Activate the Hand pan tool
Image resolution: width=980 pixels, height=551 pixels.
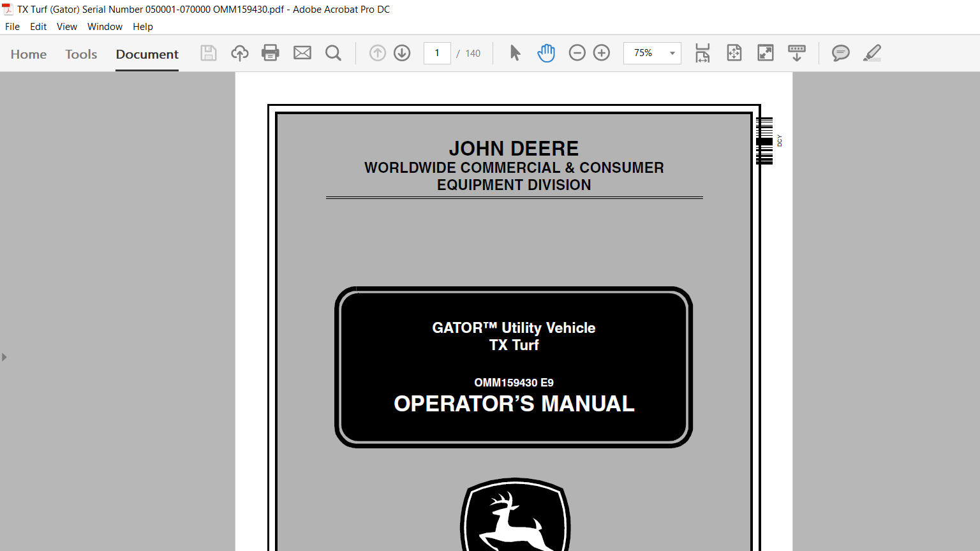click(546, 53)
